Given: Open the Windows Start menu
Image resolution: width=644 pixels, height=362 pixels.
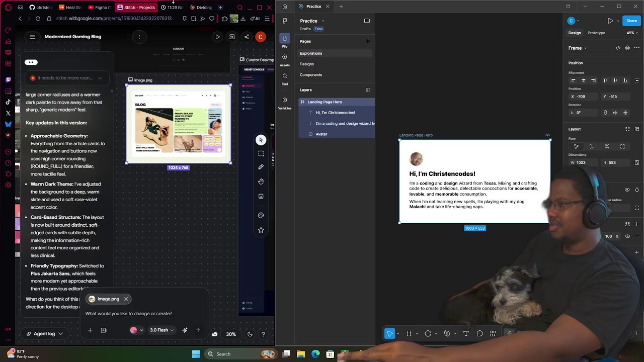Looking at the screenshot, I should [196, 354].
